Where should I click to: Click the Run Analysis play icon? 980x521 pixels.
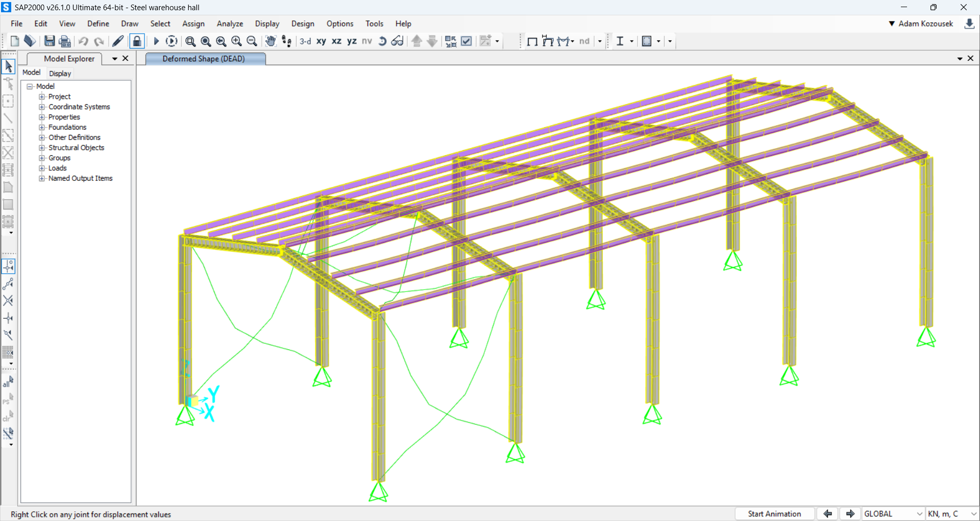(x=156, y=41)
